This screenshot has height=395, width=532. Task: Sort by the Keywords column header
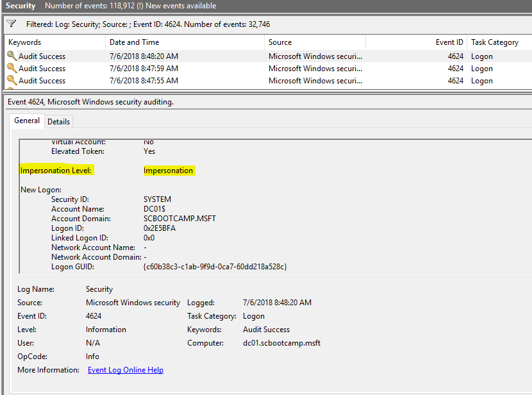tap(54, 42)
